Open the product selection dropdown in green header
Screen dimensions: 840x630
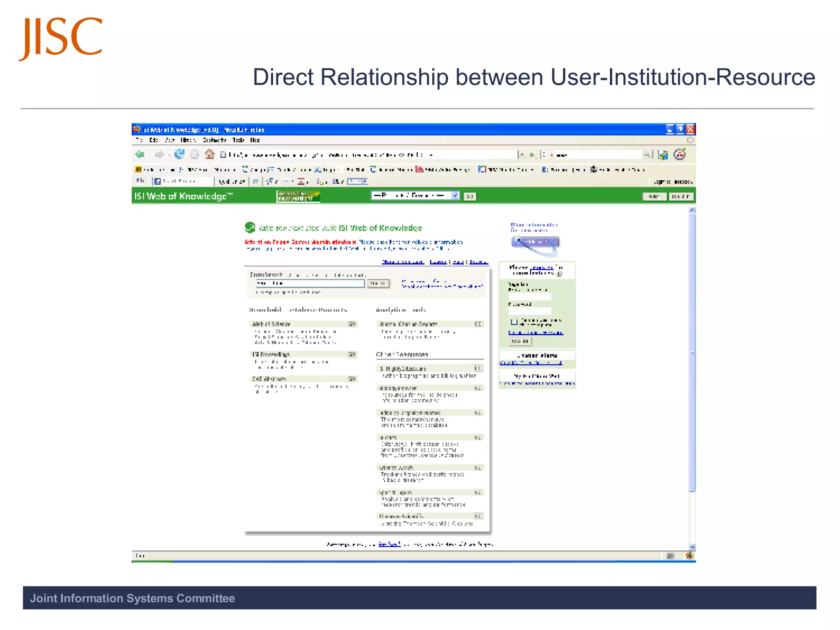(415, 196)
